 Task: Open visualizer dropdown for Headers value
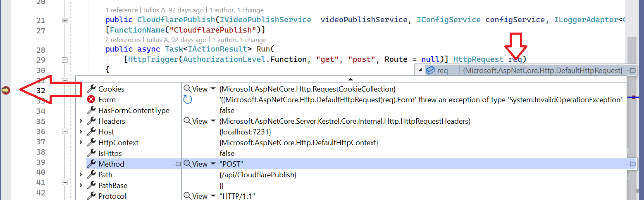(213, 121)
